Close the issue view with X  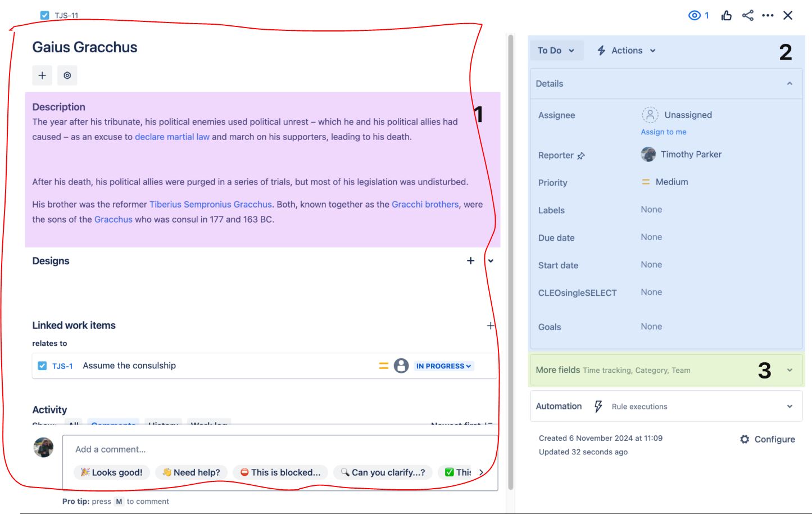788,15
